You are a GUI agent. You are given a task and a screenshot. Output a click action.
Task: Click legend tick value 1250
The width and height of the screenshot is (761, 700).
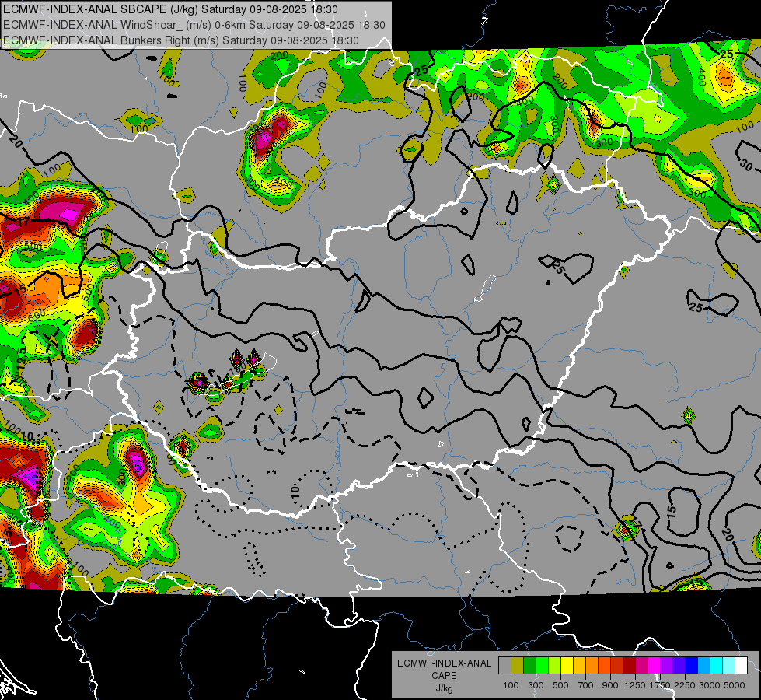click(635, 685)
